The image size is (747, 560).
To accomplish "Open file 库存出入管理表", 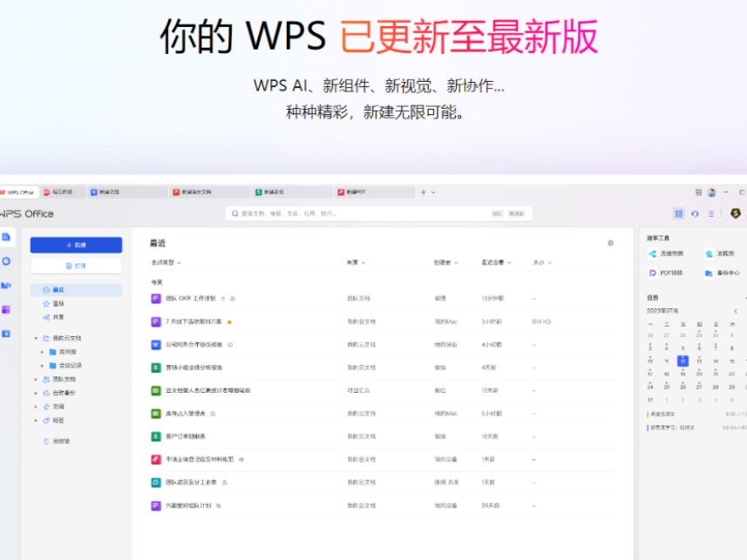I will coord(186,414).
